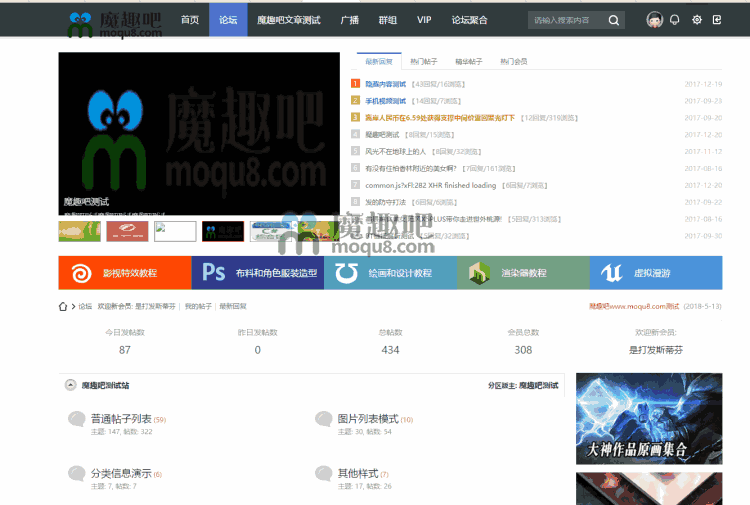
Task: Click the speech bubble icon beside 普通帖子列表
Action: tap(77, 419)
